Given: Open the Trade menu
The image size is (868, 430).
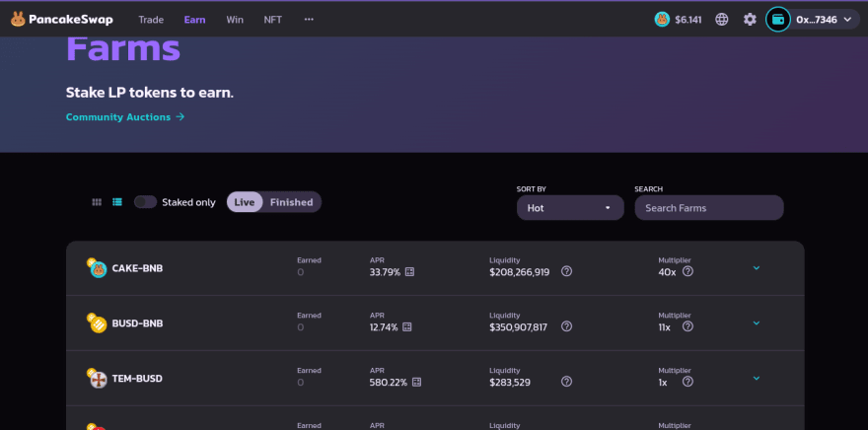Looking at the screenshot, I should (x=151, y=20).
